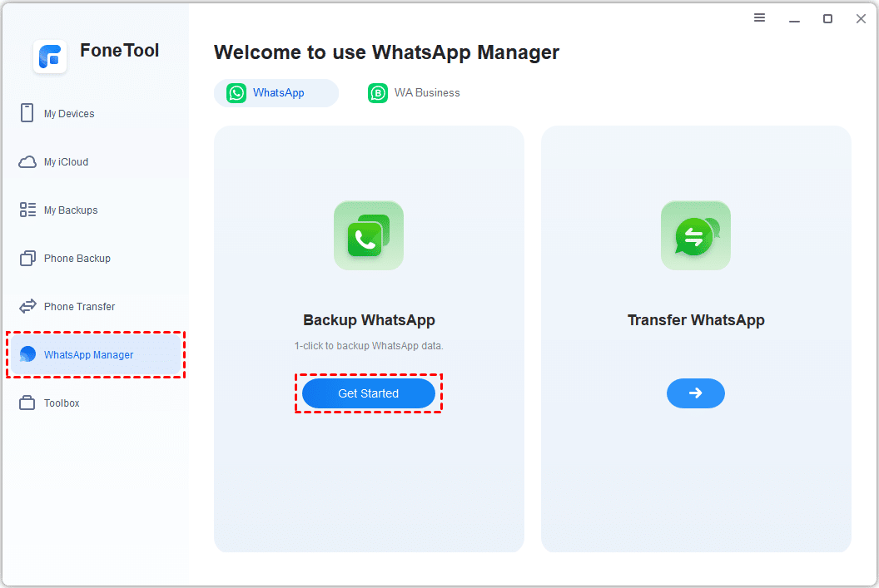Viewport: 879px width, 588px height.
Task: Switch to the WhatsApp tab
Action: [x=276, y=93]
